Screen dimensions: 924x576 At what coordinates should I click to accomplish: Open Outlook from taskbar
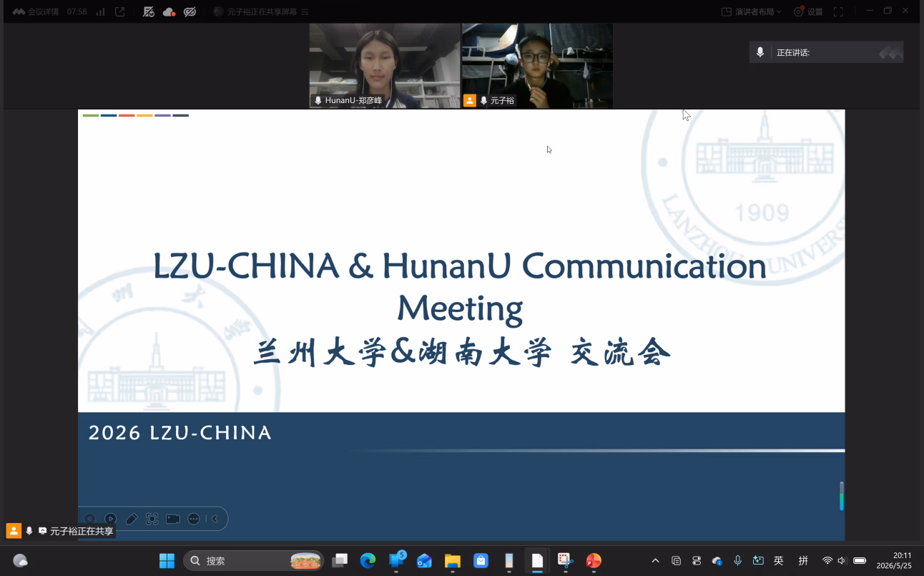[x=424, y=561]
